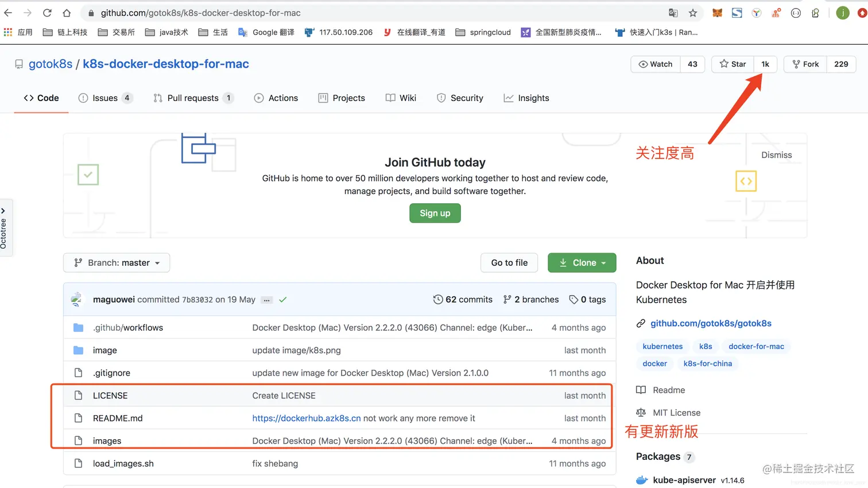Open the 117.50.109.206 bookmark
868x488 pixels.
[339, 32]
